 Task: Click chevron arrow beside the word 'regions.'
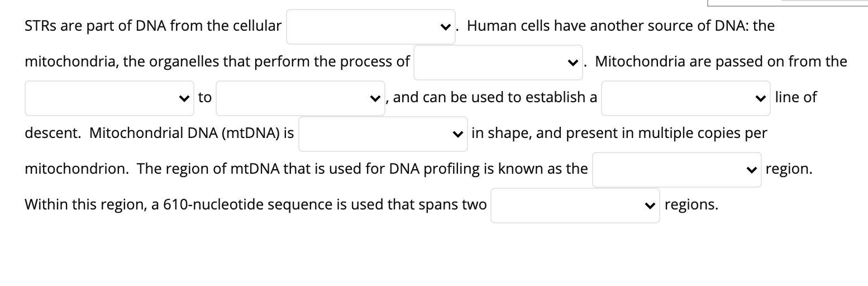pyautogui.click(x=649, y=205)
